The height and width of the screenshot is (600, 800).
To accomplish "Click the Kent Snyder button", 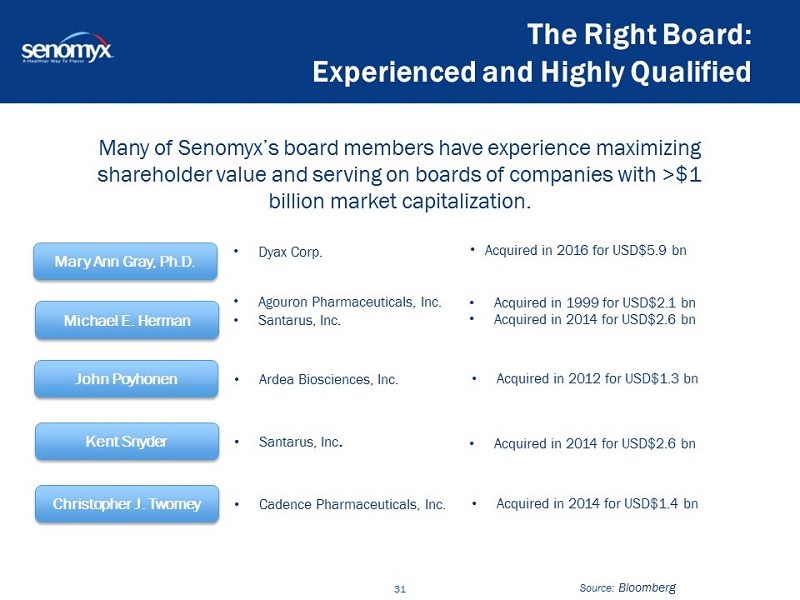I will click(x=126, y=441).
